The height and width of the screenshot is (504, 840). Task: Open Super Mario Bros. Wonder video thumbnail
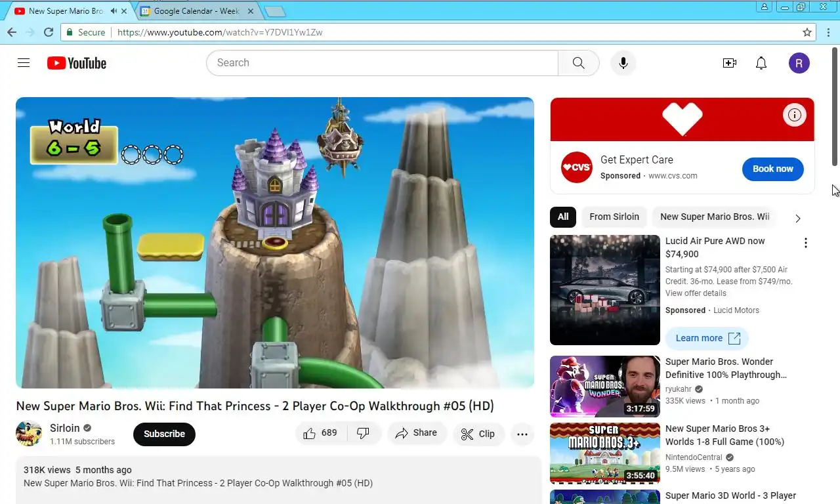pyautogui.click(x=605, y=387)
